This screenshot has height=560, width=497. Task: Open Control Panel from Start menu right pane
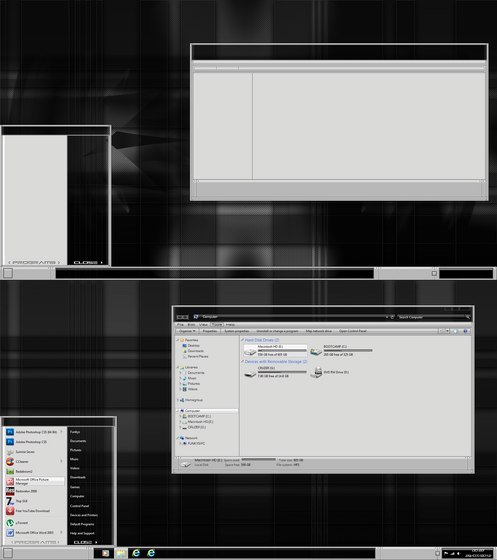click(80, 506)
